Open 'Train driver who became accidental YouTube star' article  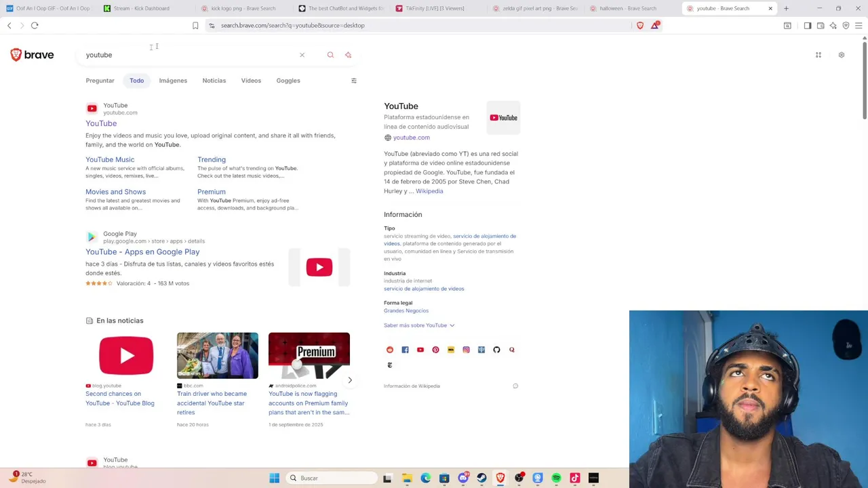point(212,403)
